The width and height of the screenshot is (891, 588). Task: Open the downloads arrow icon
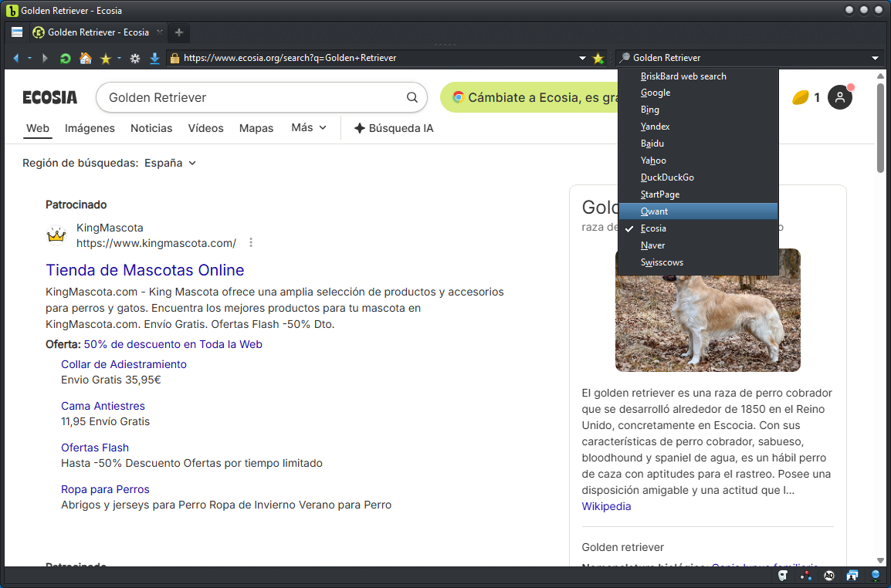[154, 58]
